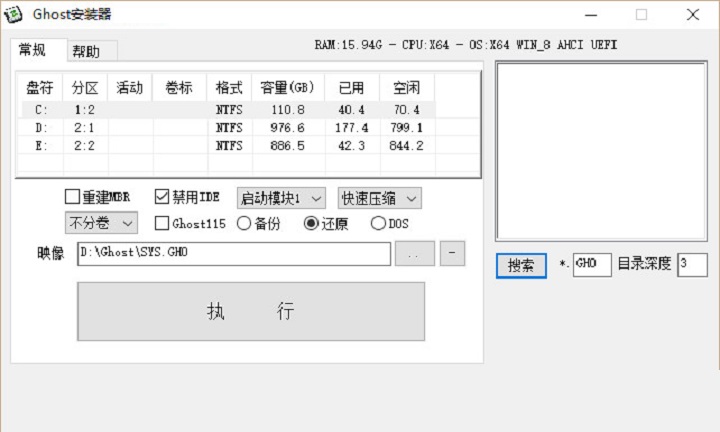The image size is (720, 432).
Task: Open the 启动模块1 dropdown
Action: coord(281,198)
